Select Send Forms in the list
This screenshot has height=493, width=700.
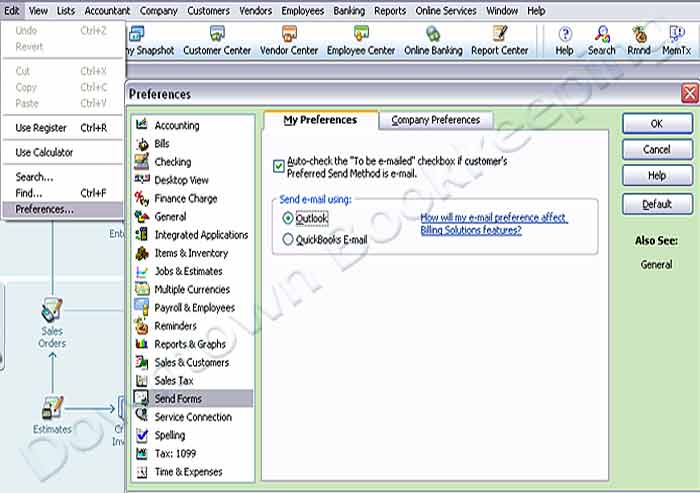[193, 398]
